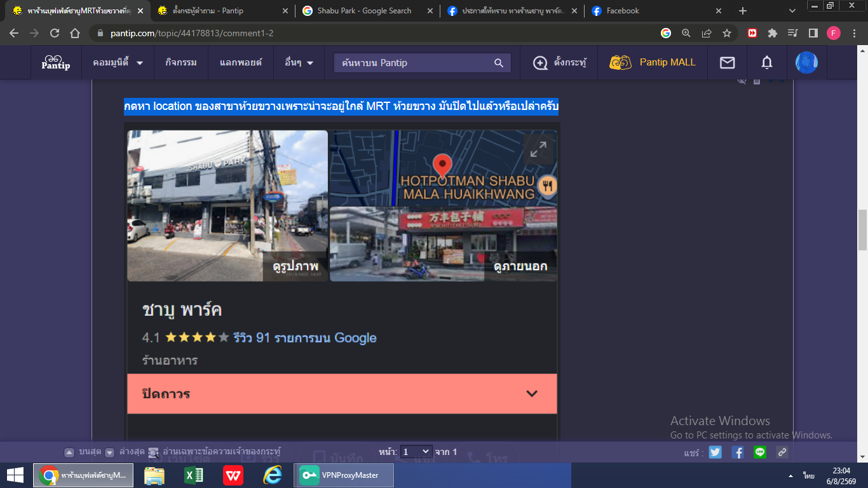Switch to VPNProxyMaster in the taskbar
868x488 pixels.
[x=344, y=475]
